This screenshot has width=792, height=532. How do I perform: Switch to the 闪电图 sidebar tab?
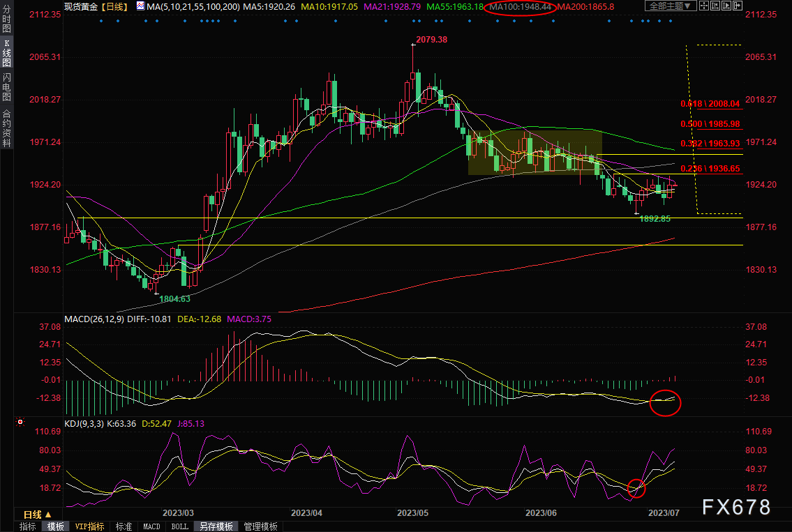tap(6, 87)
